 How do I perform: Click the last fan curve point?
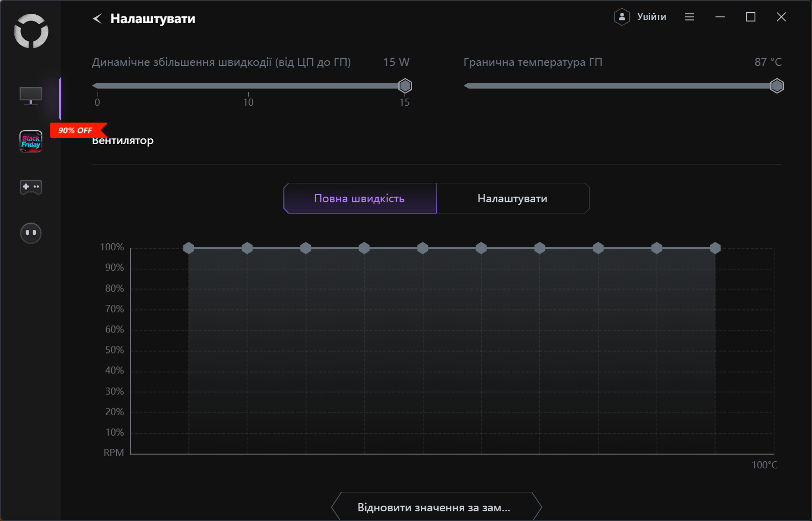tap(715, 248)
